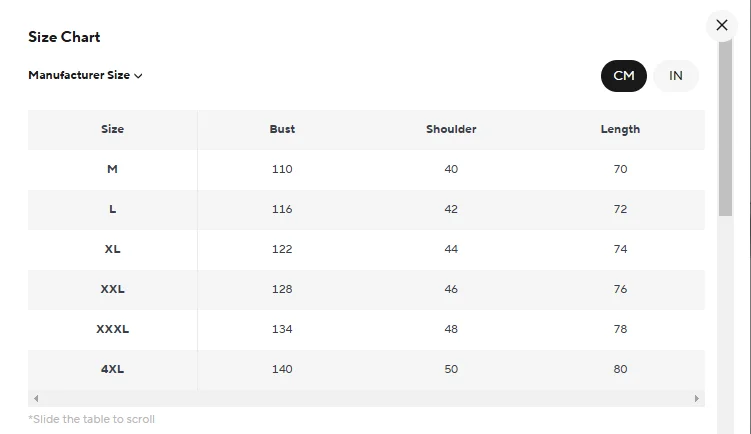This screenshot has width=751, height=434.
Task: Click the Length column header
Action: tap(620, 129)
